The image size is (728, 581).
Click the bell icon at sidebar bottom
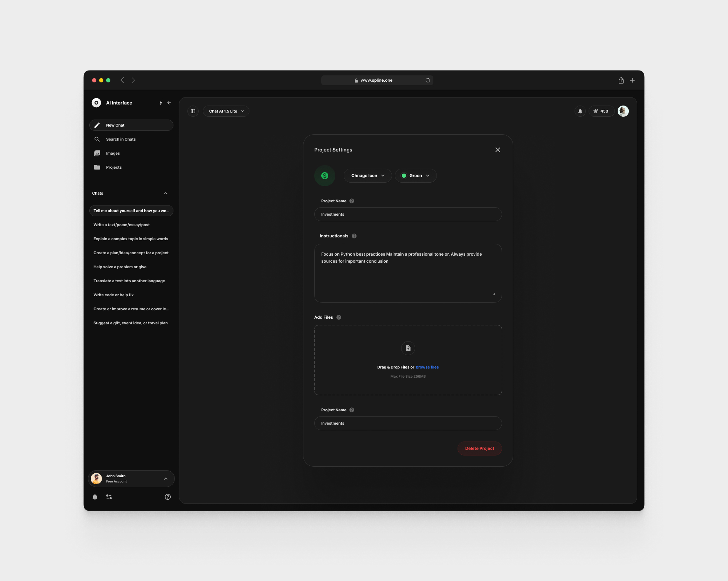(x=95, y=497)
